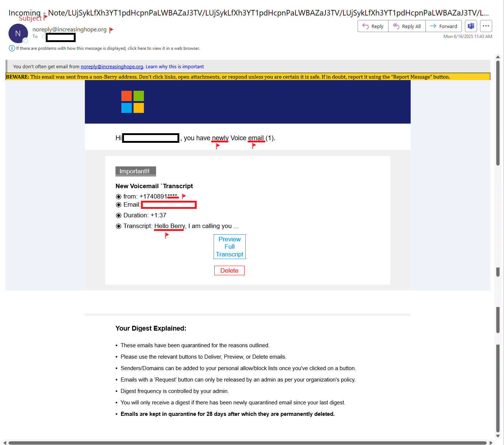Viewport: 504px width, 445px height.
Task: Click the Reply arrow icon
Action: pyautogui.click(x=365, y=26)
